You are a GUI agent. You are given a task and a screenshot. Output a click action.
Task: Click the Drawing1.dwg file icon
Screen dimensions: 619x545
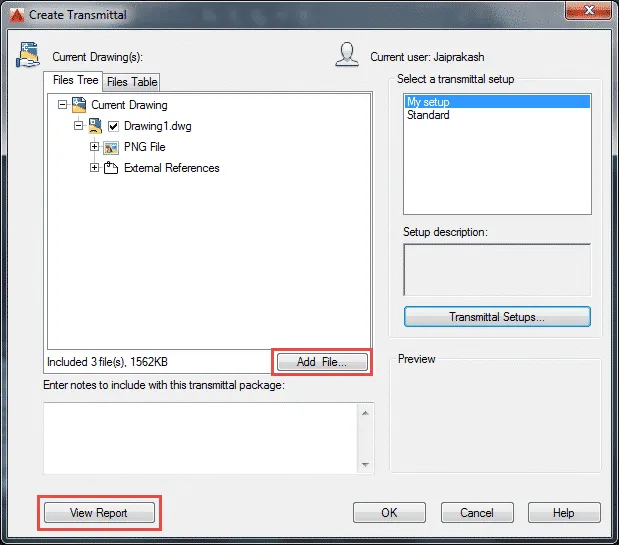[x=95, y=126]
